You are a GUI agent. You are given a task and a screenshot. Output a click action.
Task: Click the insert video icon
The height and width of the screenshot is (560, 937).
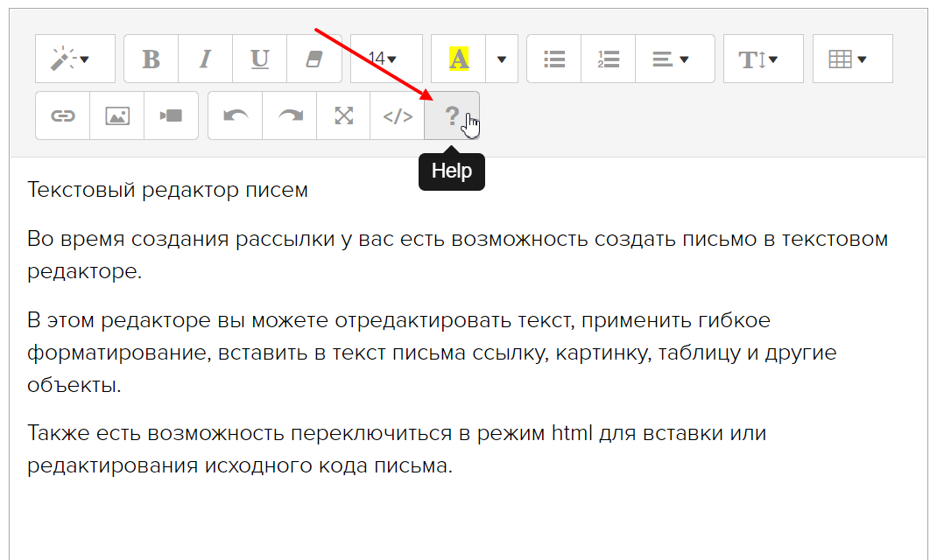171,115
